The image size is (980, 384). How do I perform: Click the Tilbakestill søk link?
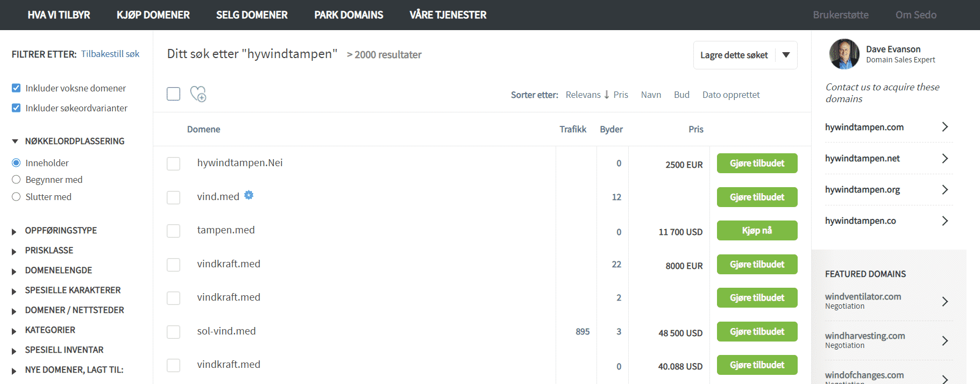point(110,54)
